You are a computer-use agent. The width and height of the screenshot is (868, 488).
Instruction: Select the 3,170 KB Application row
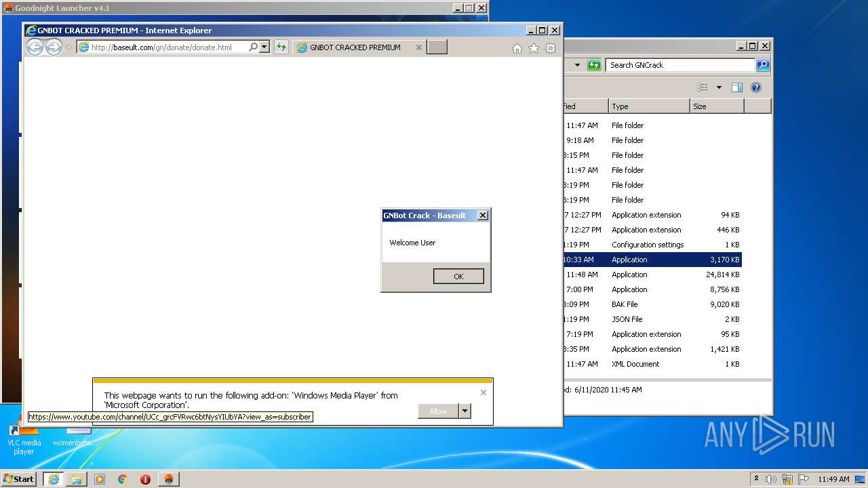[652, 260]
